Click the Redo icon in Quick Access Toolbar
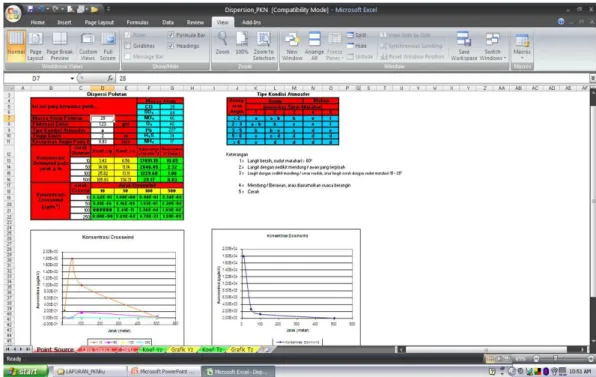The width and height of the screenshot is (596, 377). tap(55, 9)
